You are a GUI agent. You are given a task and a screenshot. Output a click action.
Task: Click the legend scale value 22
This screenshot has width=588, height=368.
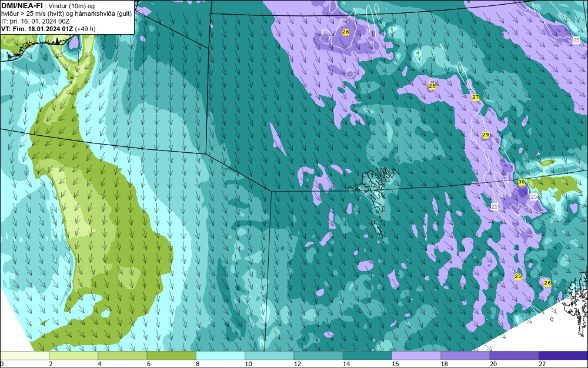click(542, 364)
